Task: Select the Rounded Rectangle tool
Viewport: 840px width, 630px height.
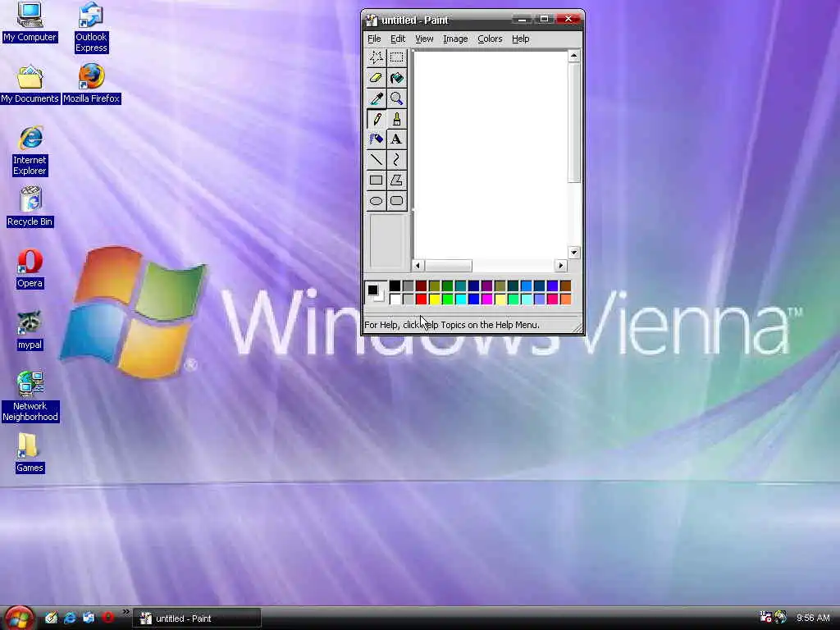Action: (396, 201)
